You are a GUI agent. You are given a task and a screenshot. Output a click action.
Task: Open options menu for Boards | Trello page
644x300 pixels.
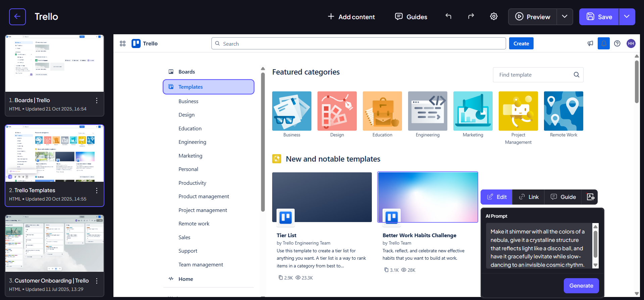[97, 100]
